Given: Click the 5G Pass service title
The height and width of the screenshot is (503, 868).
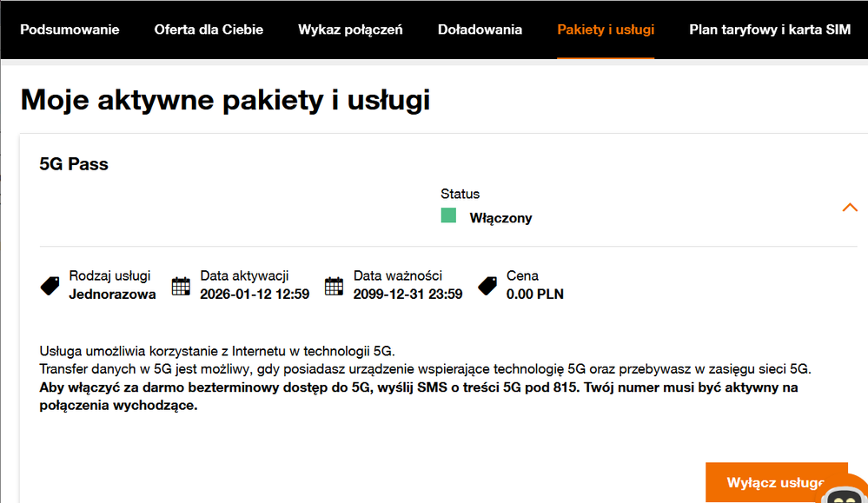Looking at the screenshot, I should [74, 164].
